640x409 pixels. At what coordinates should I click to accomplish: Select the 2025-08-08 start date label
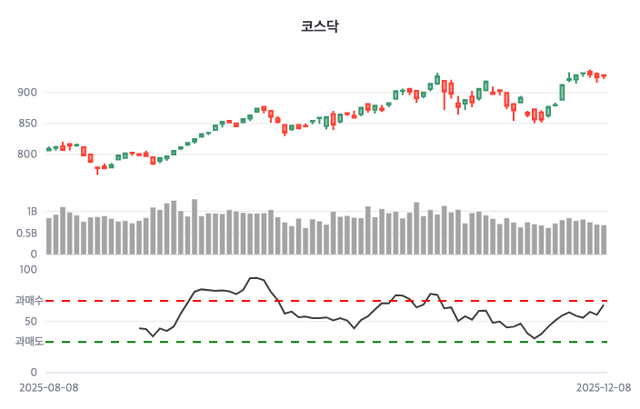click(48, 386)
